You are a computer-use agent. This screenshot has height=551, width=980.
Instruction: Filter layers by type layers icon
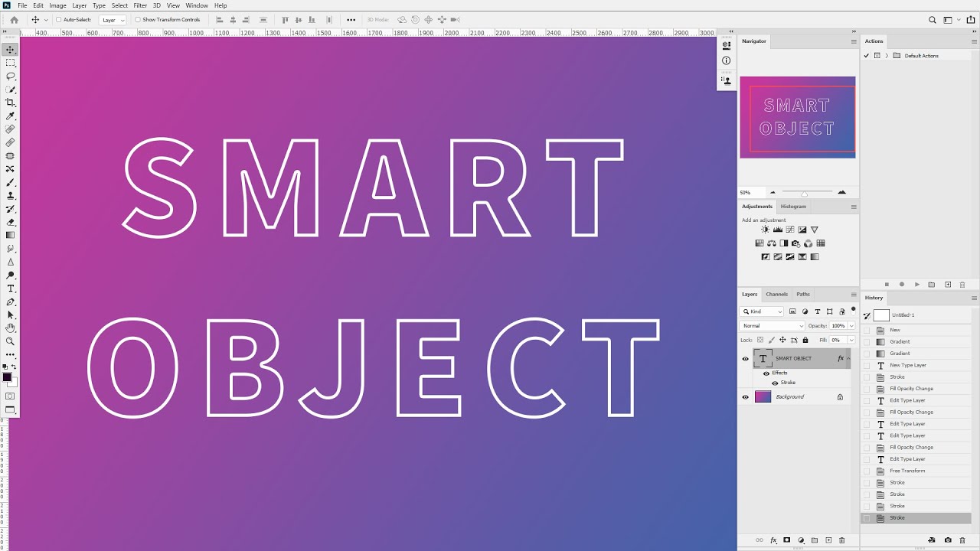click(x=818, y=311)
